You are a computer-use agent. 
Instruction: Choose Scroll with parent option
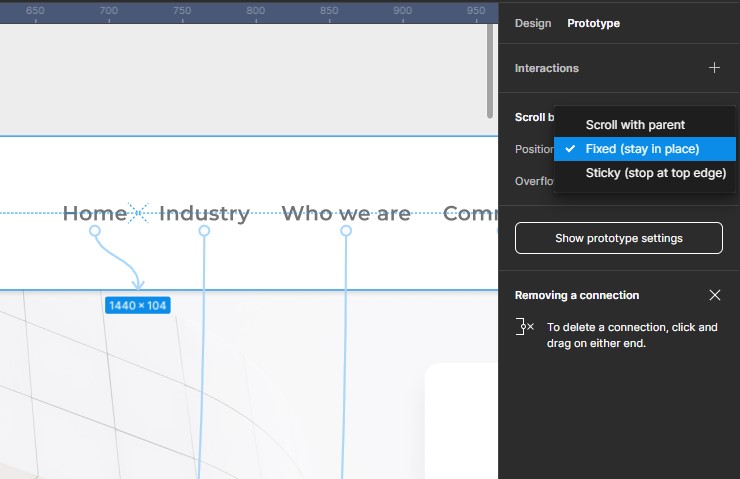635,125
